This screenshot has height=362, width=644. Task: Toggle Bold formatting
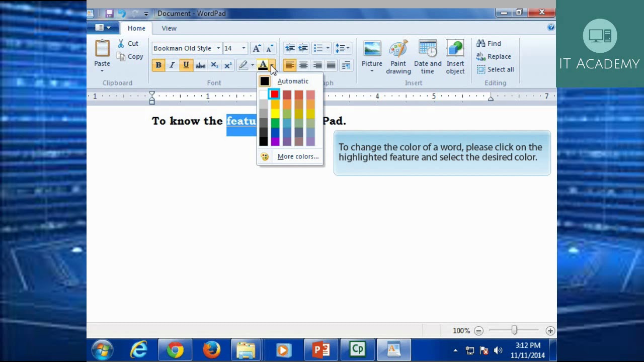coord(158,65)
